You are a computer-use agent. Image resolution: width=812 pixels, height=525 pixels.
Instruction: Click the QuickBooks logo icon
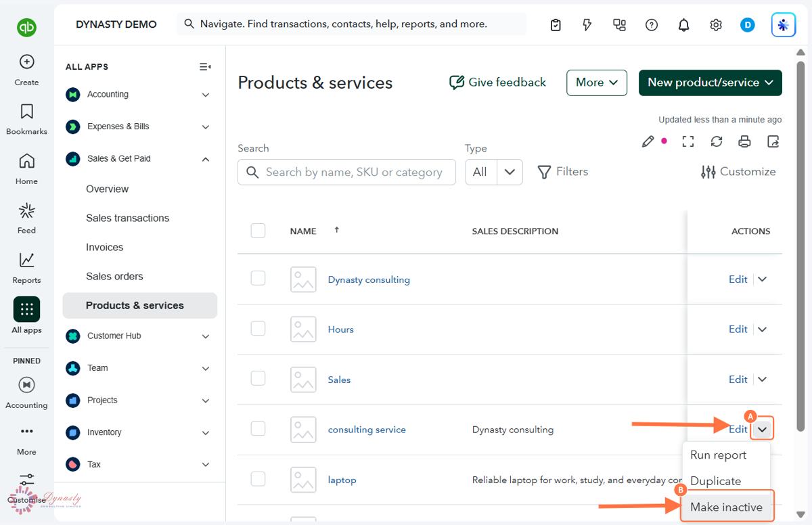tap(26, 28)
